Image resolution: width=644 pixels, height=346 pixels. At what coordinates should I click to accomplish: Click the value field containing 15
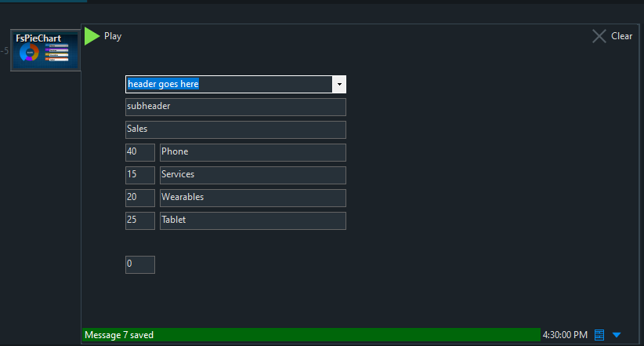point(139,175)
